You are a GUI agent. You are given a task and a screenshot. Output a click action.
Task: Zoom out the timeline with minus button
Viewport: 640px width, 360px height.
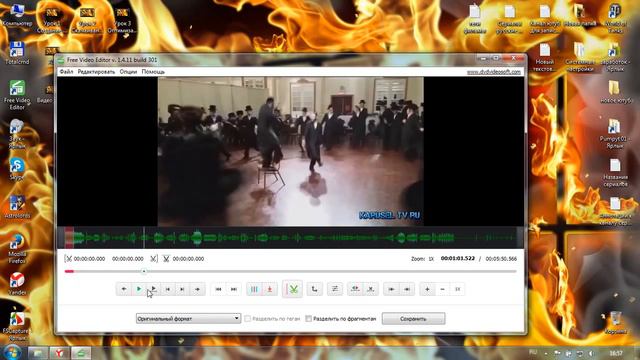tap(442, 289)
